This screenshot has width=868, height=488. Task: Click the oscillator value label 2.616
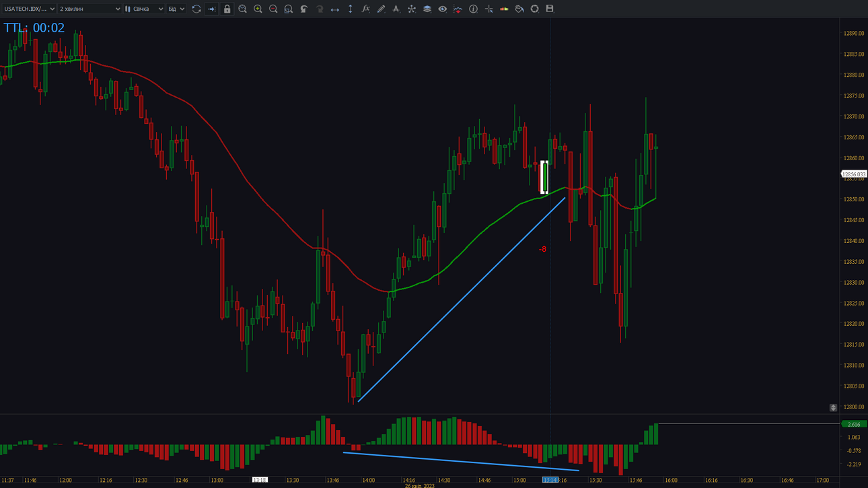(854, 424)
